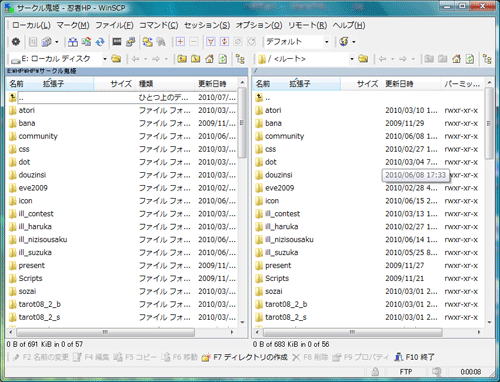The image size is (500, 382).
Task: Click F5 コピー button
Action: [135, 357]
